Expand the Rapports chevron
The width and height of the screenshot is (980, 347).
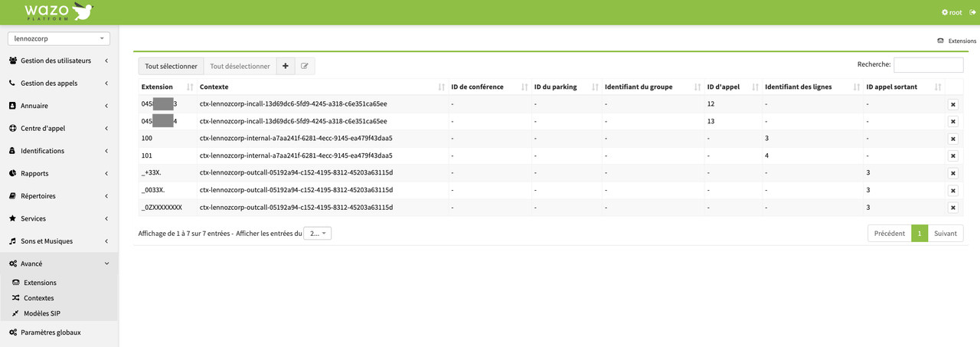pos(106,173)
